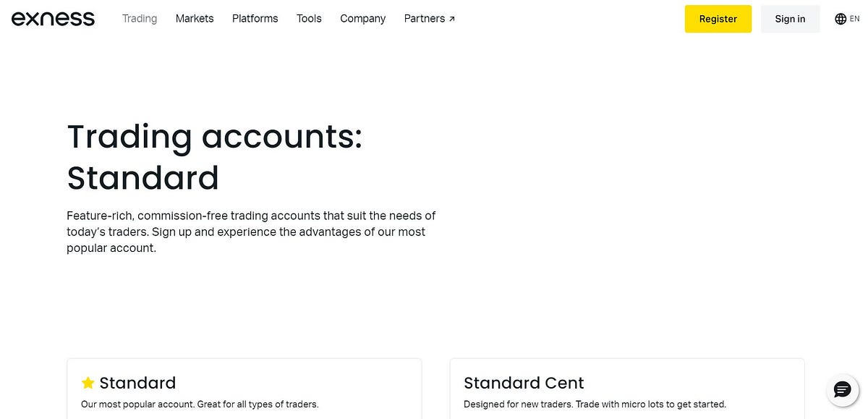Visit the Partners page
The width and height of the screenshot is (868, 419).
click(425, 18)
